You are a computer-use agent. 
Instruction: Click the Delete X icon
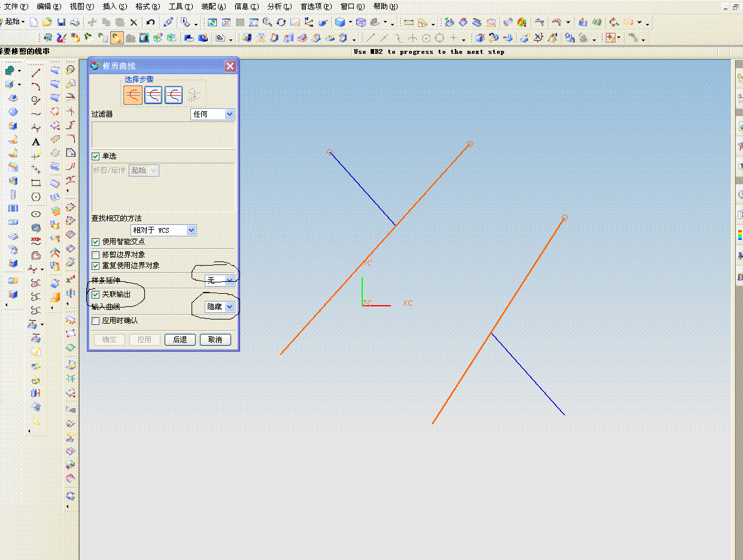click(x=134, y=23)
